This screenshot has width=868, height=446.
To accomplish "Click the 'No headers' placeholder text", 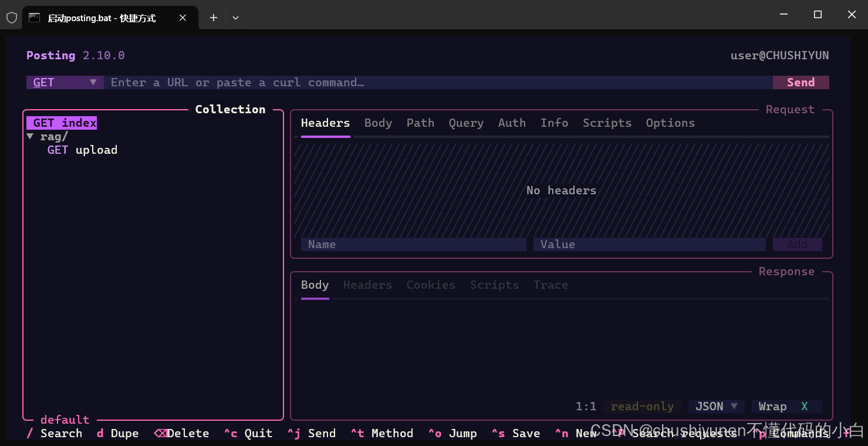I will (561, 190).
